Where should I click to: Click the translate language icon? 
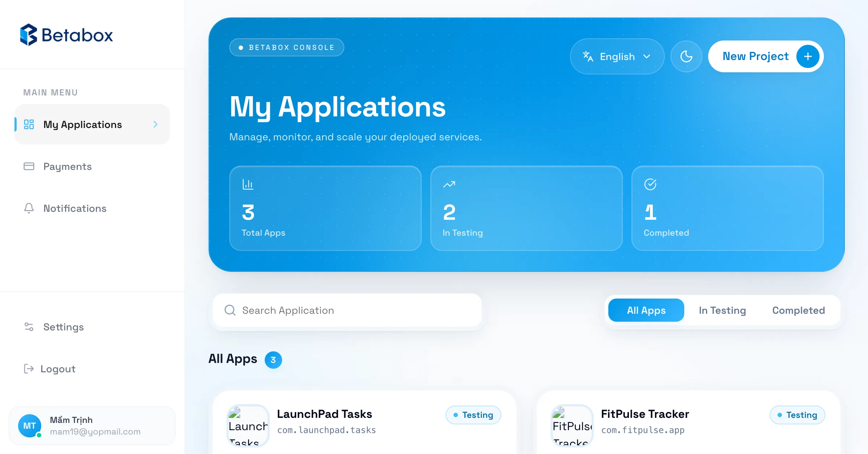[588, 56]
